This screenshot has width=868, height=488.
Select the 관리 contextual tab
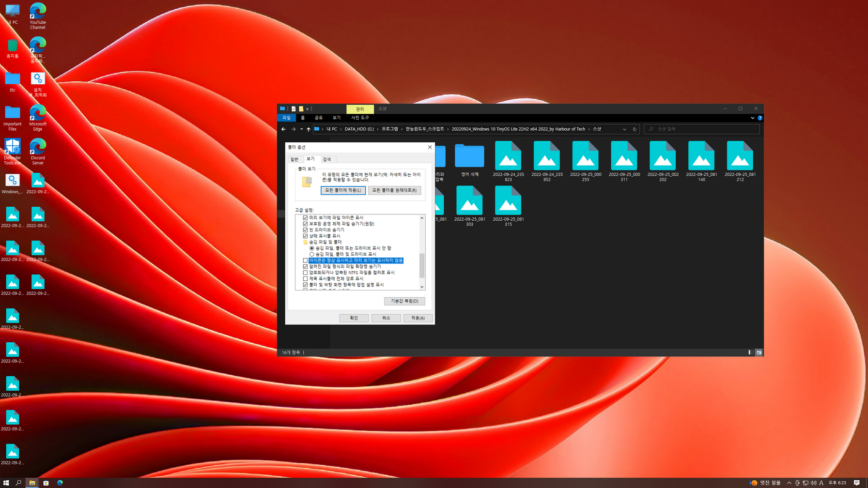pyautogui.click(x=360, y=109)
